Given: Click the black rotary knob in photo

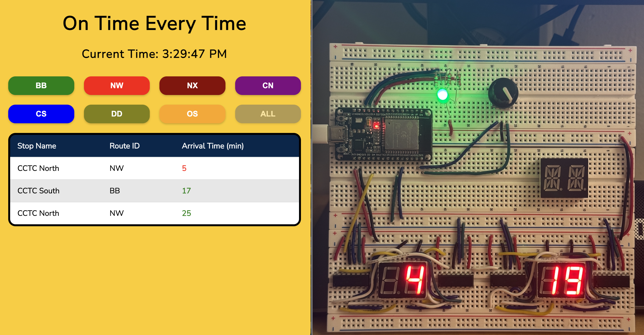Looking at the screenshot, I should [503, 94].
